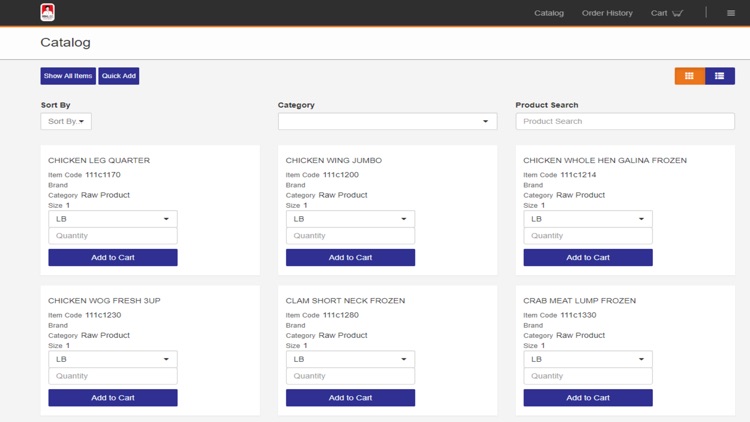Focus the Product Search field
Viewport: 750px width, 422px height.
click(x=625, y=121)
